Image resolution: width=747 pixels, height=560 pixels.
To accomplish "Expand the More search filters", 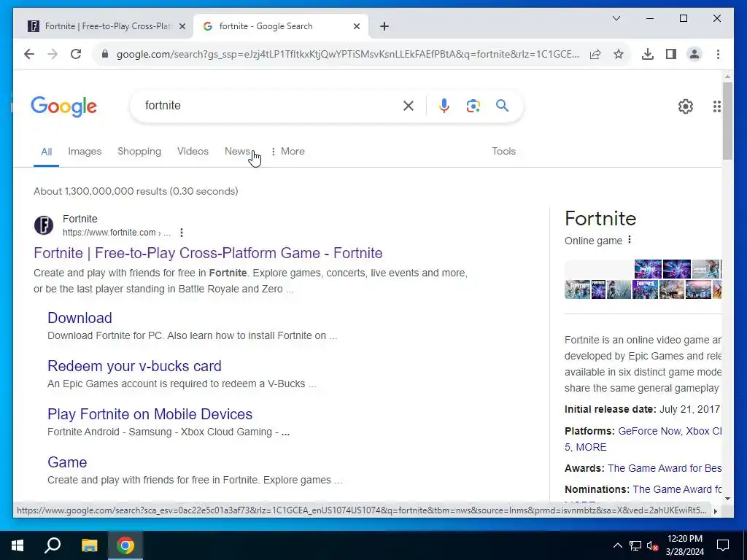I will coord(287,152).
